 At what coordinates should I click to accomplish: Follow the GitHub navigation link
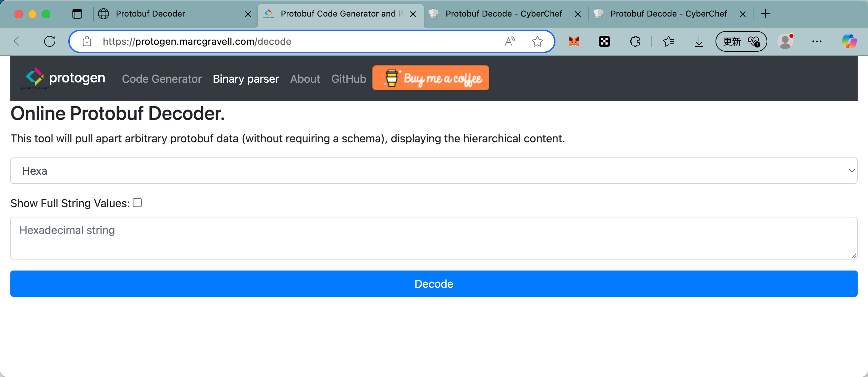coord(348,79)
